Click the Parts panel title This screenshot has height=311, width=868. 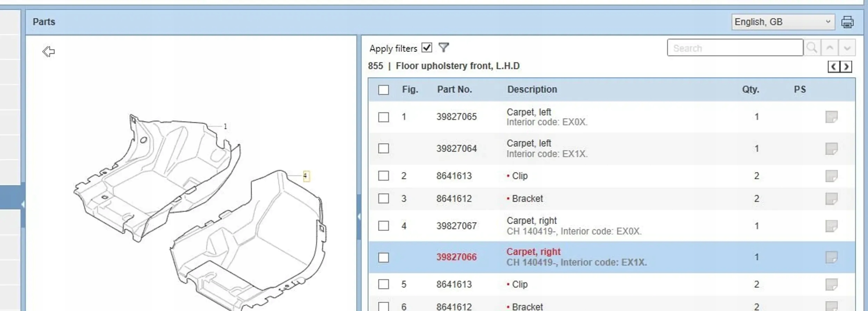44,22
